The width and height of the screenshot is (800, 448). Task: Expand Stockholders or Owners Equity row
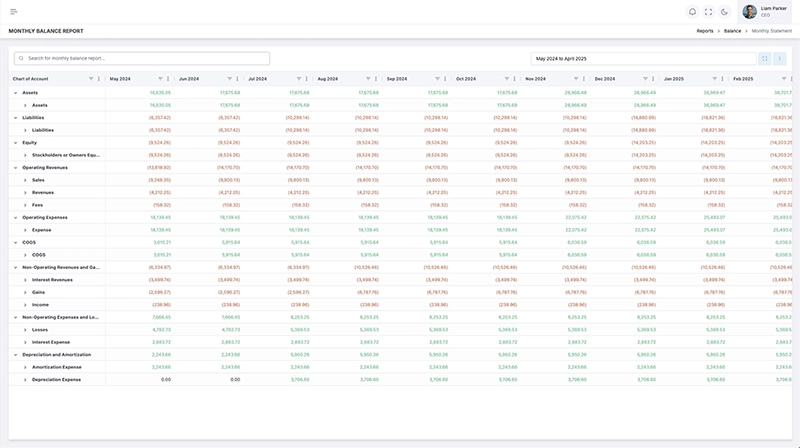pos(25,155)
